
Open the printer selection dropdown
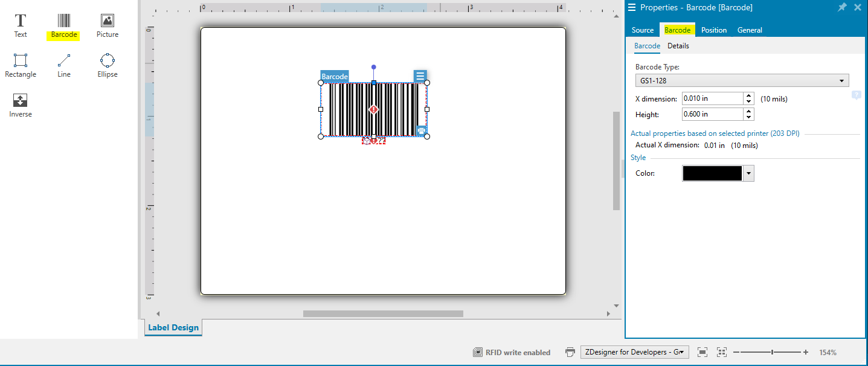[x=634, y=352]
